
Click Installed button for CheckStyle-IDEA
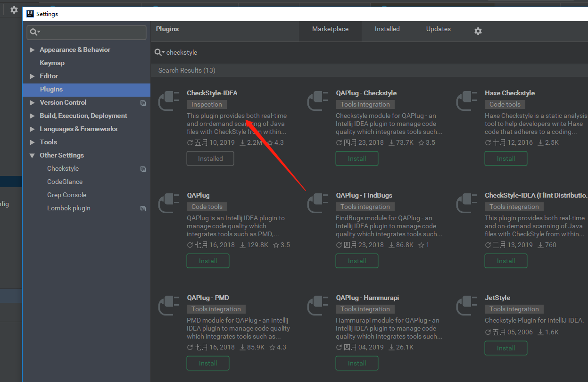click(210, 158)
